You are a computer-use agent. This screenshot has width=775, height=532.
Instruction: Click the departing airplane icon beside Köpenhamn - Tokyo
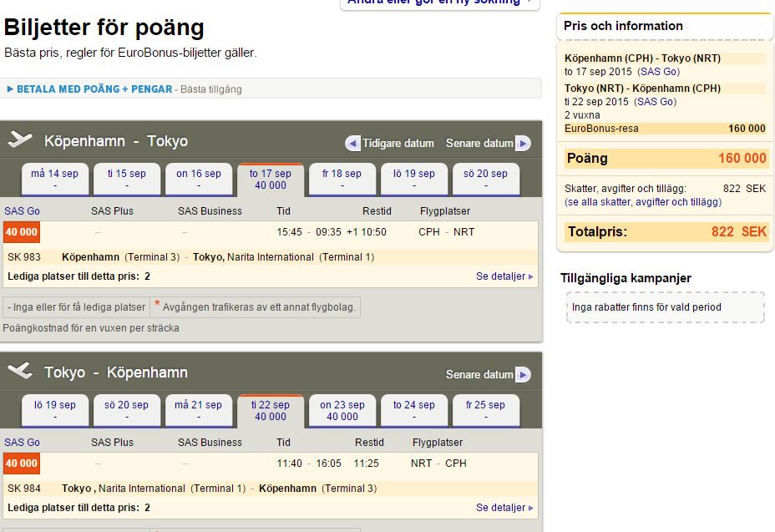[19, 140]
